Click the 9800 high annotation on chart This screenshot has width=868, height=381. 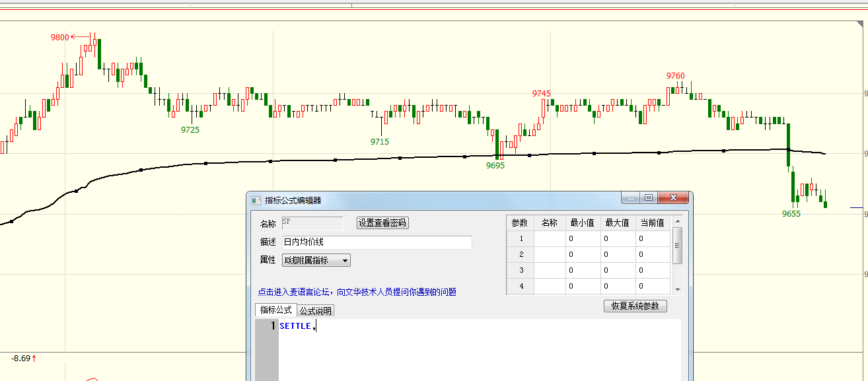tap(59, 36)
